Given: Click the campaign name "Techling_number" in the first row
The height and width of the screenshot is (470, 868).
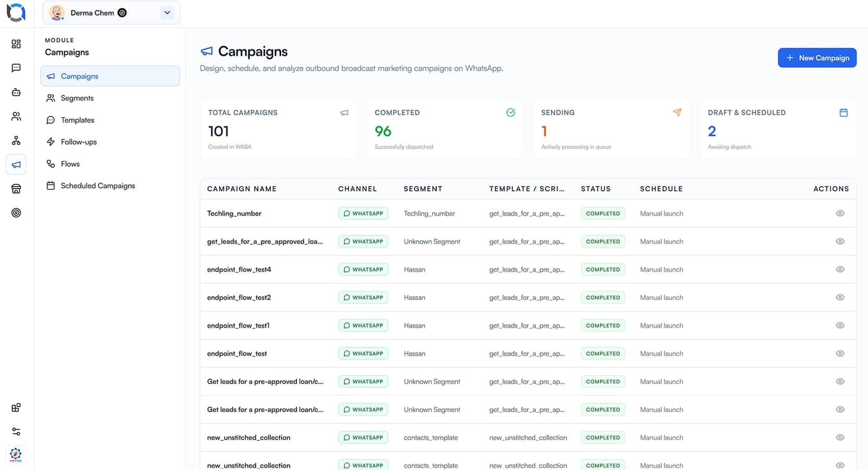Looking at the screenshot, I should 234,214.
